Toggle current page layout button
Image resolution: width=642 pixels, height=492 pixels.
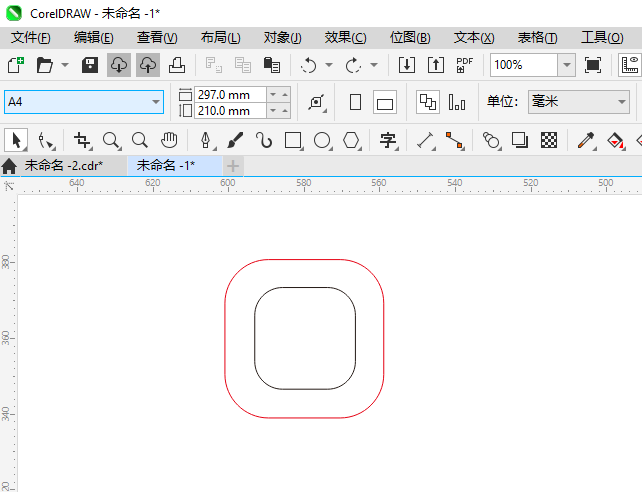[x=457, y=102]
